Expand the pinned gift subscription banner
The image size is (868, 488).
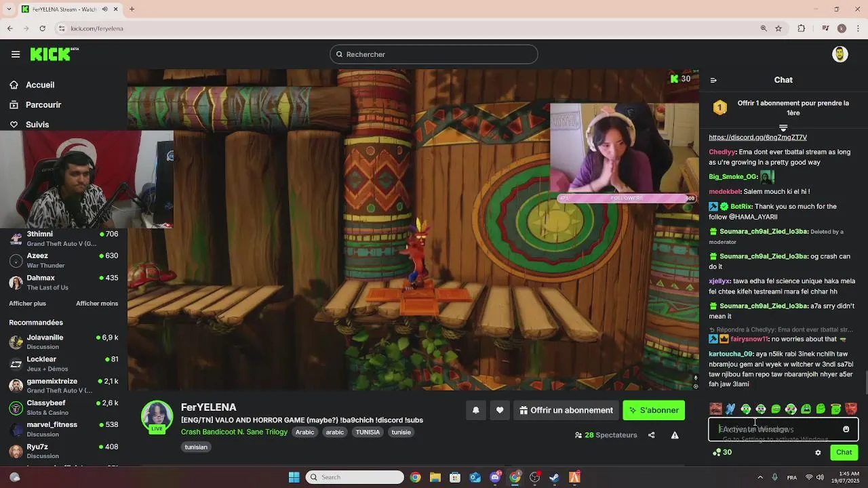click(x=783, y=127)
